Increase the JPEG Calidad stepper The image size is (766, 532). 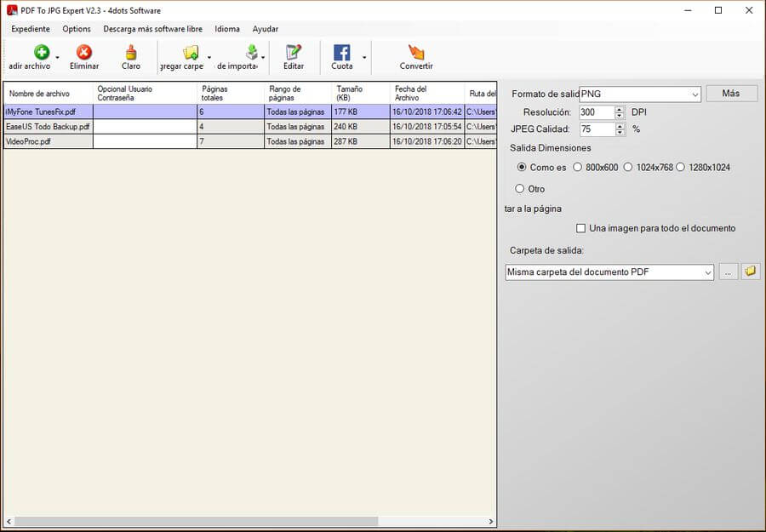coord(620,126)
